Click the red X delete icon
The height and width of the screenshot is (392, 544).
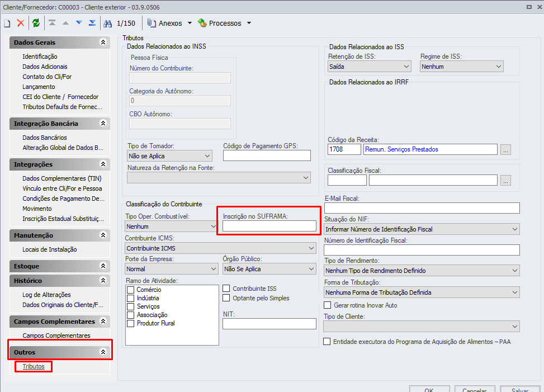pos(21,23)
